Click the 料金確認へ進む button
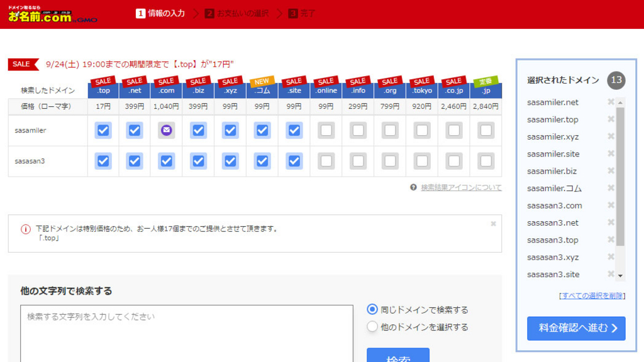This screenshot has width=644, height=362. pyautogui.click(x=575, y=328)
